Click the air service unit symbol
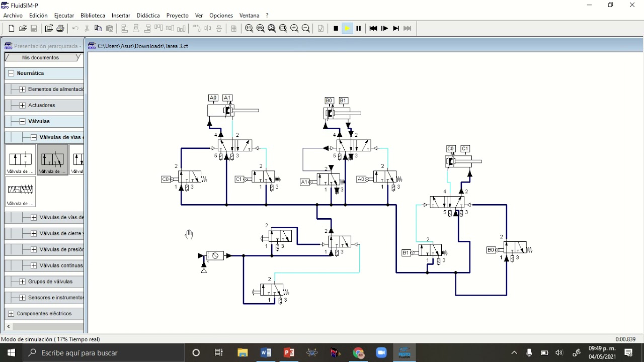 click(215, 256)
